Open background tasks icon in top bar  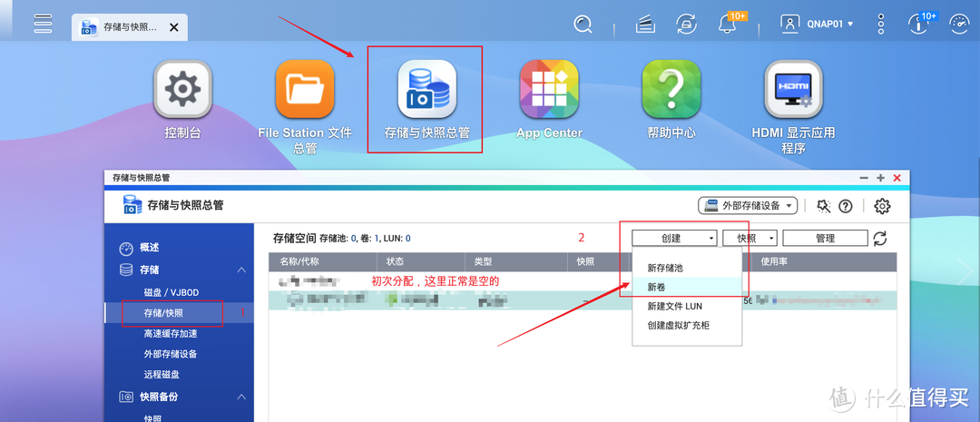pos(646,25)
